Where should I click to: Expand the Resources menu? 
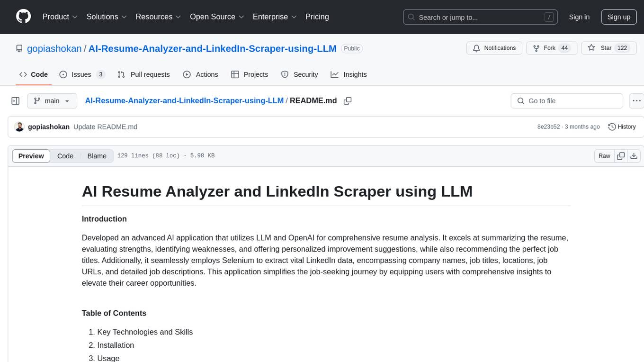[158, 17]
